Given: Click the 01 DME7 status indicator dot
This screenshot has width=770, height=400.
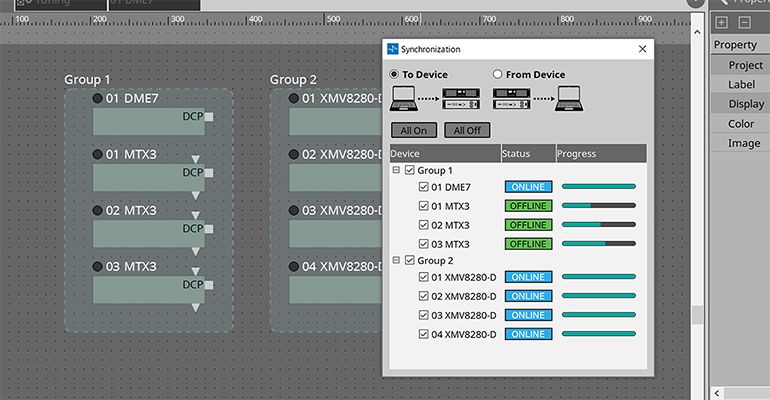Looking at the screenshot, I should point(97,99).
